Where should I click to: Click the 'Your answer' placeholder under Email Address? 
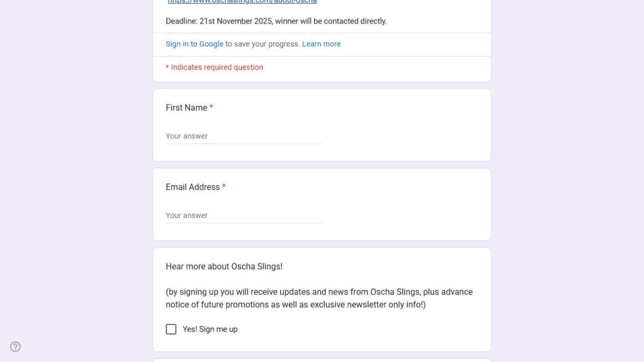(187, 216)
